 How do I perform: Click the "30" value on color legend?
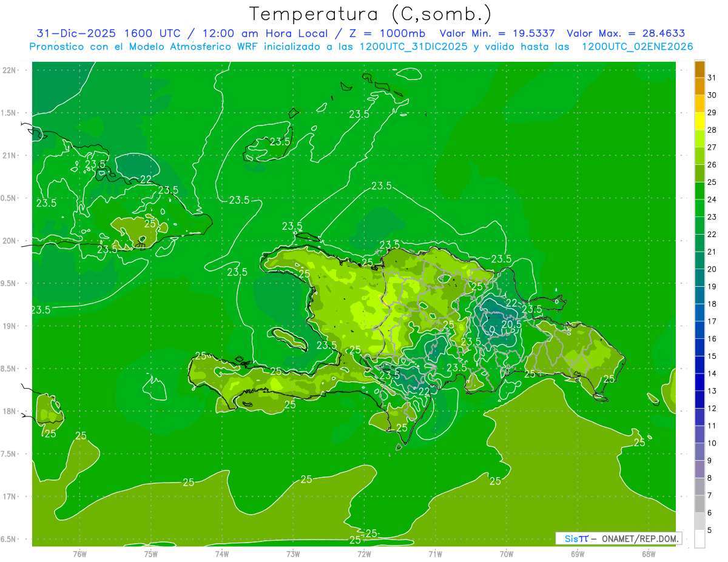[x=712, y=95]
